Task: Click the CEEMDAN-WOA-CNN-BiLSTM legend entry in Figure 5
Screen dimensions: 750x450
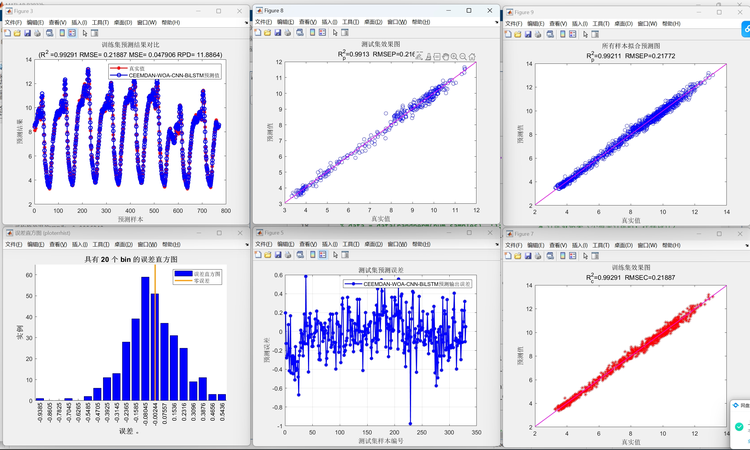Action: [x=408, y=284]
